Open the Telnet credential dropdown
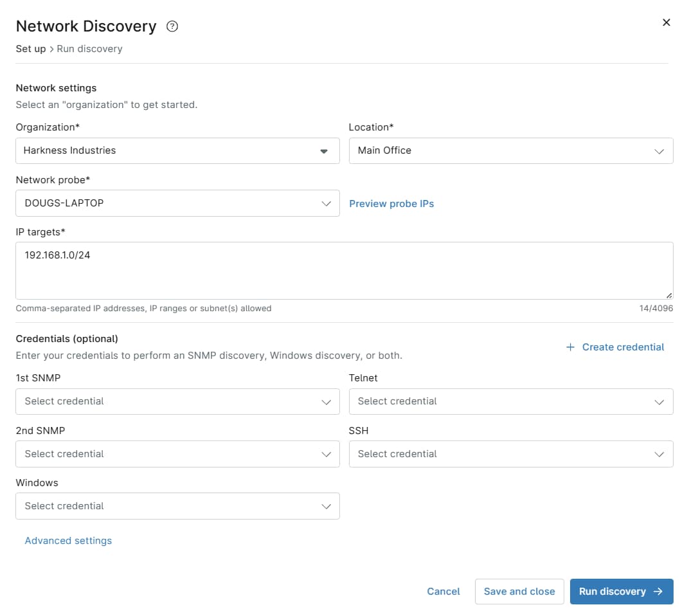 [x=511, y=401]
